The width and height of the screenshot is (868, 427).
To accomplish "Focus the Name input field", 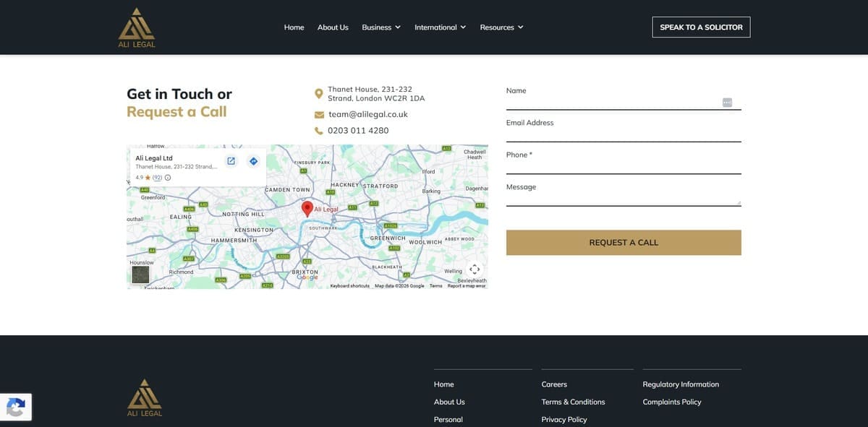I will [x=624, y=103].
